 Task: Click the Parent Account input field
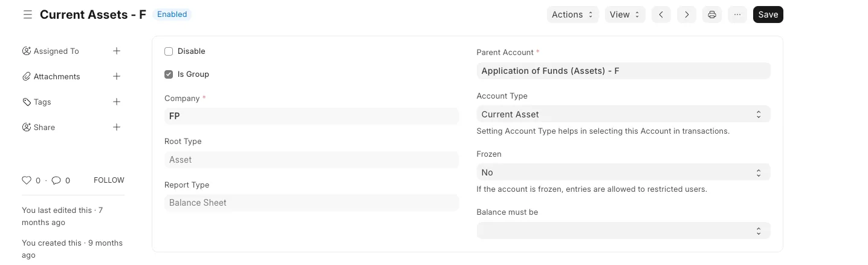pos(623,71)
